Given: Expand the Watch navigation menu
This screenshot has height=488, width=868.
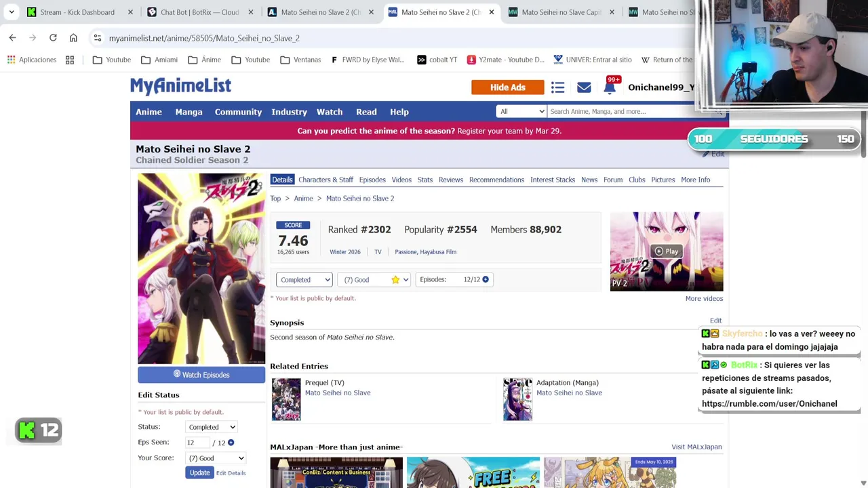Looking at the screenshot, I should click(330, 112).
